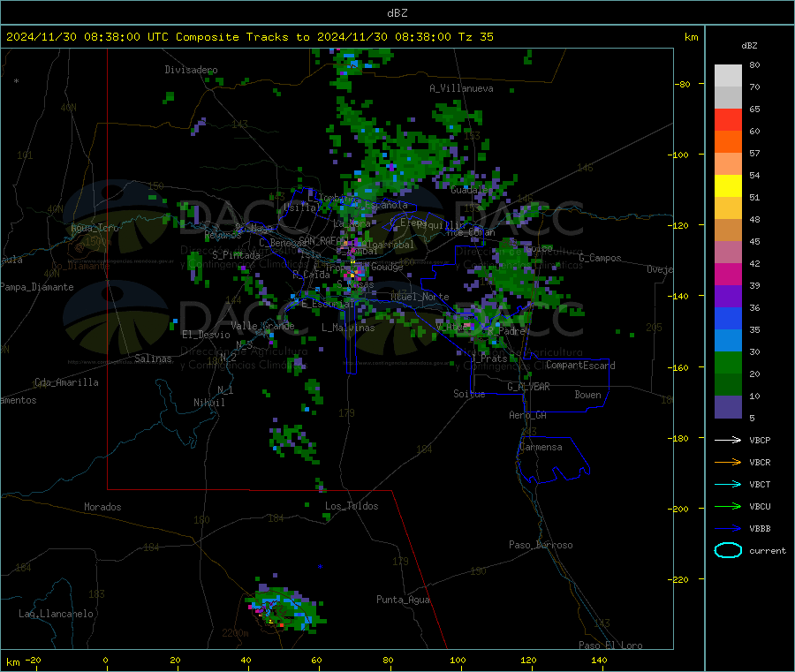Image resolution: width=795 pixels, height=672 pixels.
Task: Click the G_Campos map label
Action: [x=600, y=258]
